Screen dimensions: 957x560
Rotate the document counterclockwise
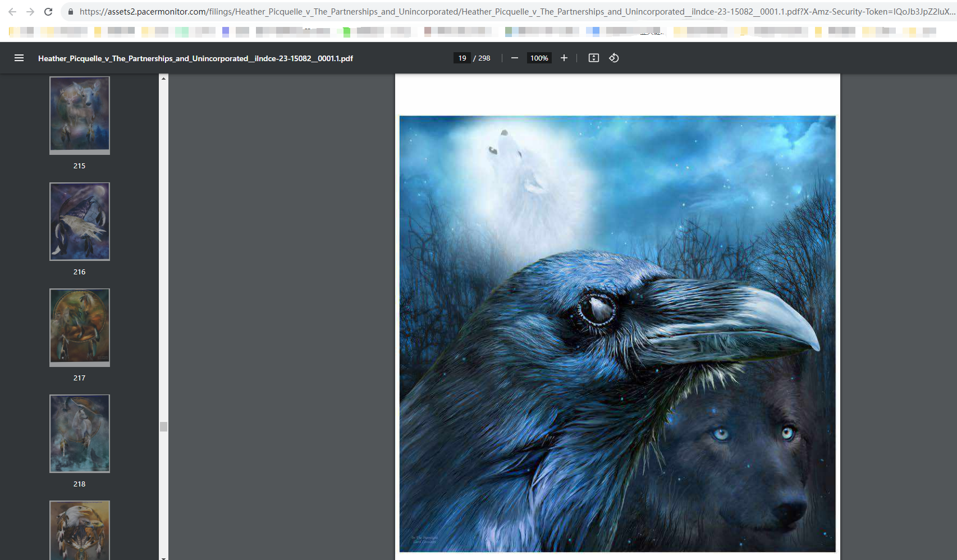click(x=614, y=58)
